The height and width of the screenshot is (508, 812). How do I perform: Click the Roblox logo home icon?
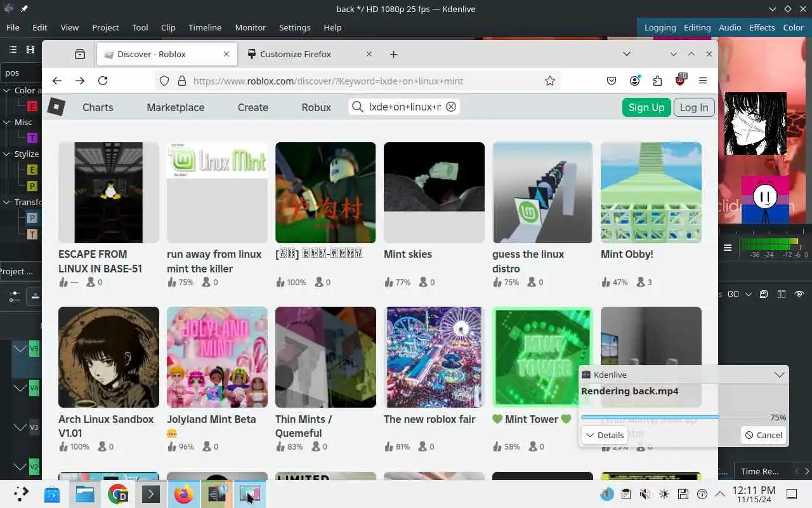point(56,107)
